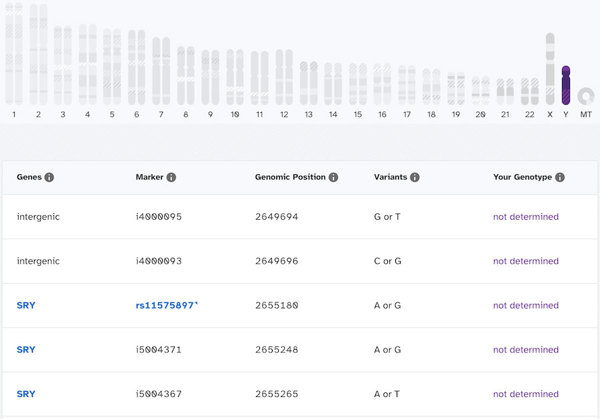Click variants 'C or G'

pyautogui.click(x=388, y=261)
